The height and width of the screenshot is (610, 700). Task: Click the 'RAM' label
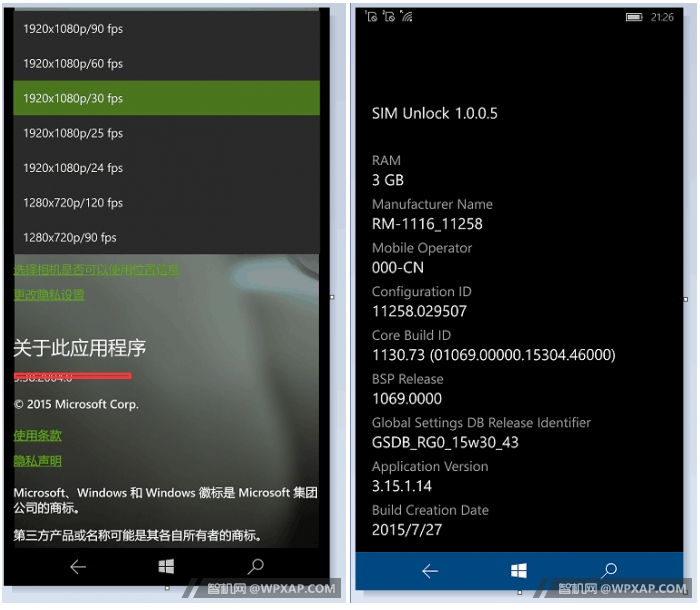(x=386, y=161)
